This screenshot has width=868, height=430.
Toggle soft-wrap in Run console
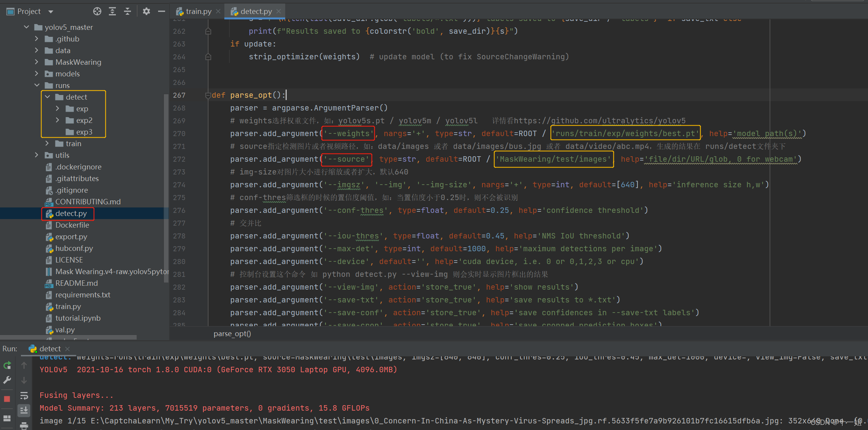point(24,395)
